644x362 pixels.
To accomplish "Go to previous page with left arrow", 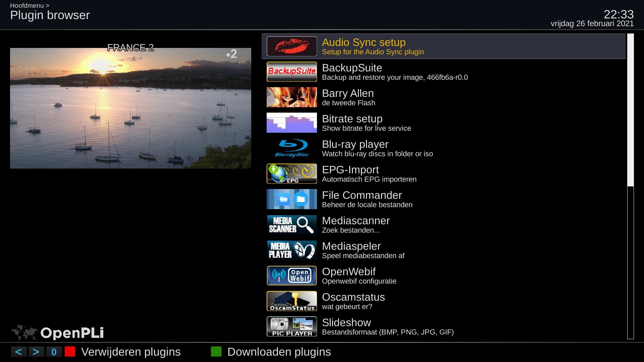I will pos(19,352).
